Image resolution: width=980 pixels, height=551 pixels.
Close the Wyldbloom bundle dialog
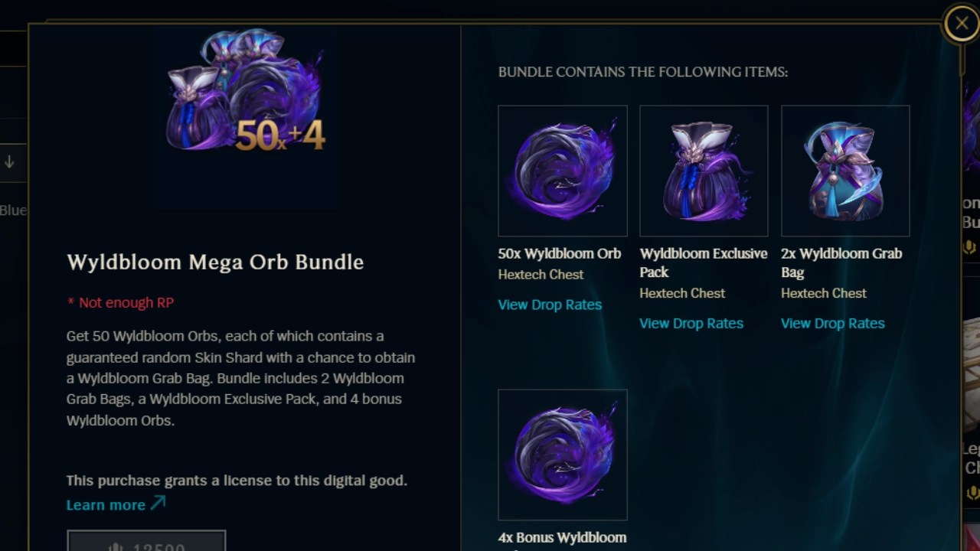[x=962, y=24]
